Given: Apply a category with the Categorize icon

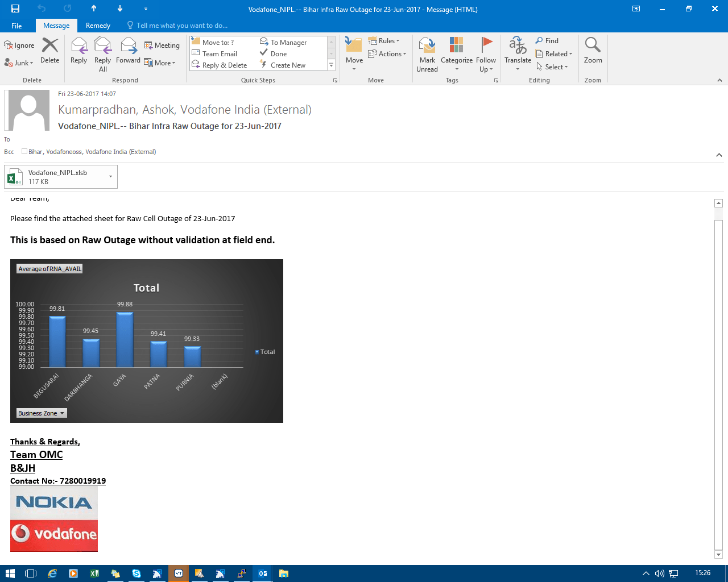Looking at the screenshot, I should coord(456,51).
